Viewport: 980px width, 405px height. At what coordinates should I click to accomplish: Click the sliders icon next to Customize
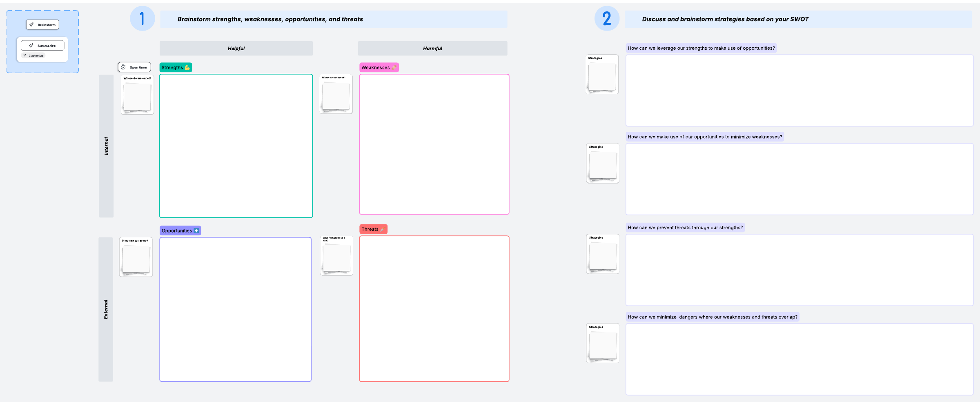25,55
